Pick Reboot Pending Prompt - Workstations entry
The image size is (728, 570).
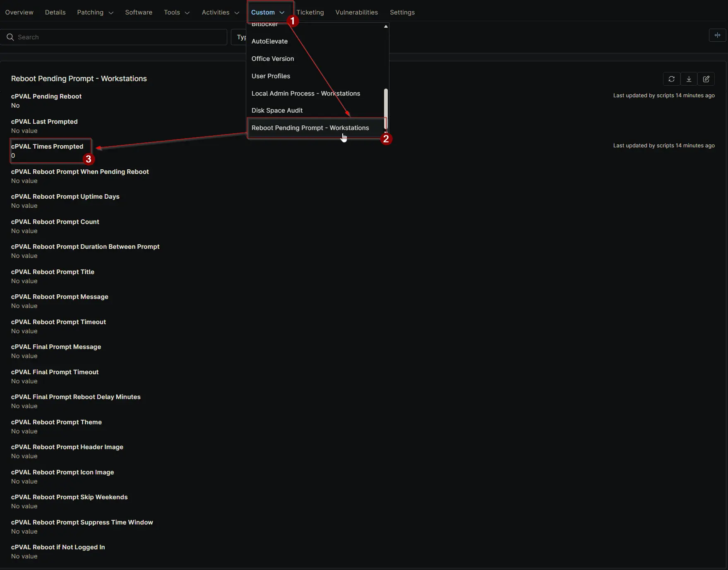(310, 128)
